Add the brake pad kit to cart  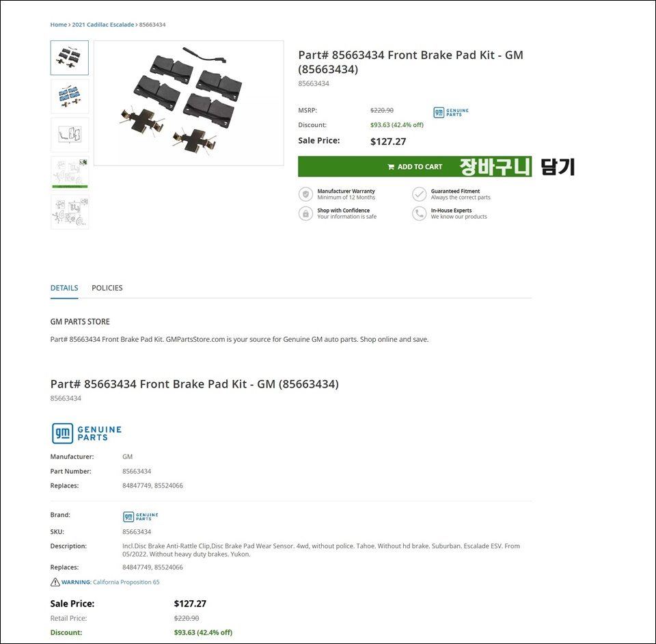(415, 167)
